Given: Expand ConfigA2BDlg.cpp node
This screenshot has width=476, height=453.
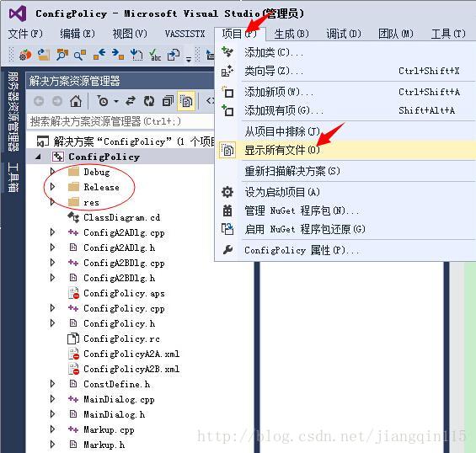Looking at the screenshot, I should coord(52,263).
